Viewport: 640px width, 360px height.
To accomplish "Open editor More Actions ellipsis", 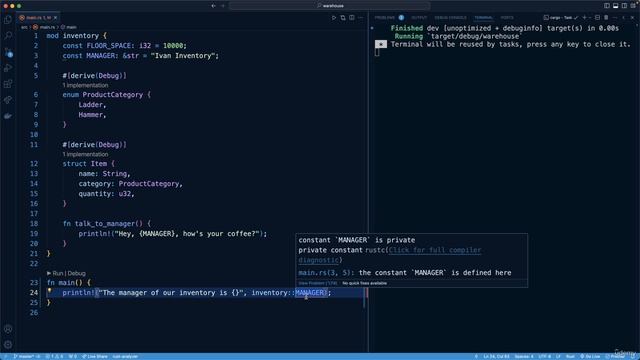I will point(360,18).
